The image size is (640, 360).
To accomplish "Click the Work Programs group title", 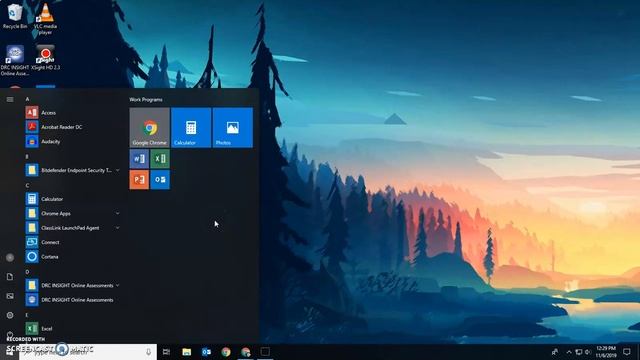I will coord(146,100).
